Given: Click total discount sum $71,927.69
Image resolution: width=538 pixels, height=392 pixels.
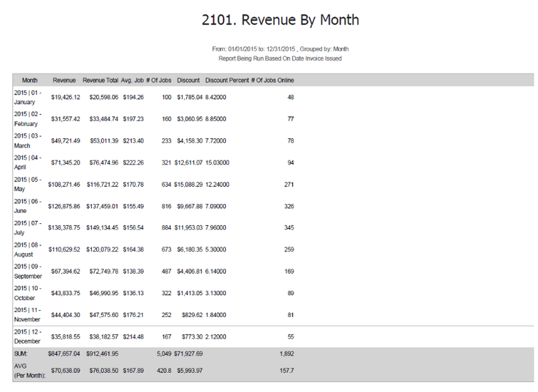Looking at the screenshot, I should pos(188,354).
